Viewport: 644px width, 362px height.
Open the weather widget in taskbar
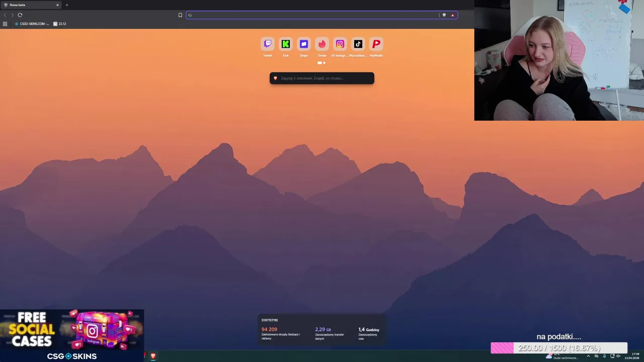pos(562,356)
